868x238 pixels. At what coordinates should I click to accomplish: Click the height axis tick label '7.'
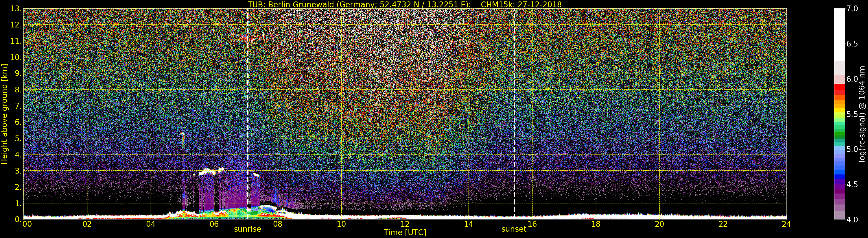[18, 106]
